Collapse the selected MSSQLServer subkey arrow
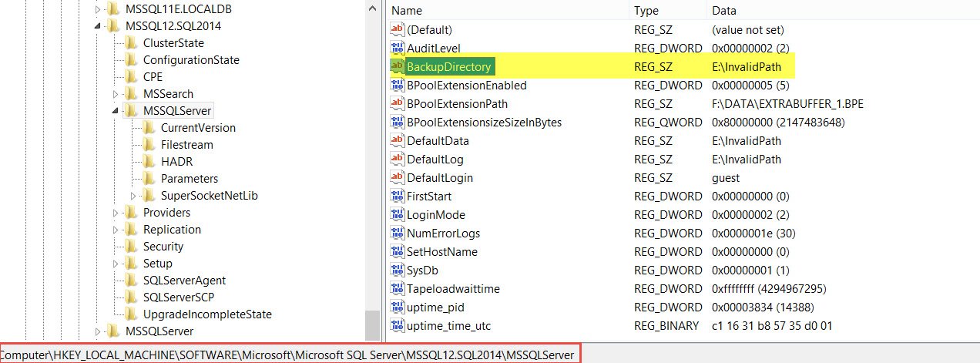The image size is (980, 363). (116, 111)
